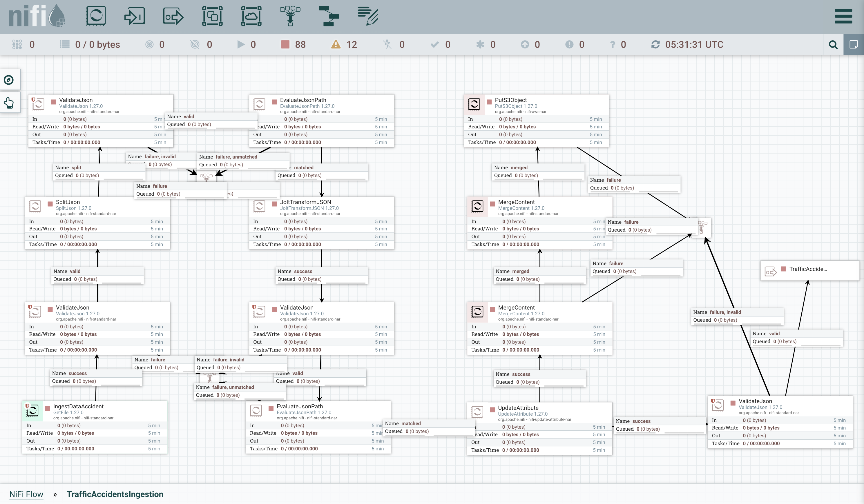Select 'valid' connection below TrafficAccide port
The image size is (864, 504).
797,338
